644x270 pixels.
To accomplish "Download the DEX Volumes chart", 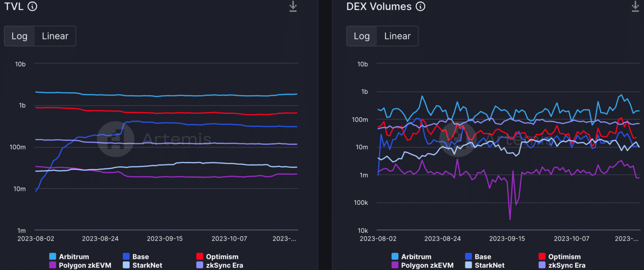I will pos(635,7).
